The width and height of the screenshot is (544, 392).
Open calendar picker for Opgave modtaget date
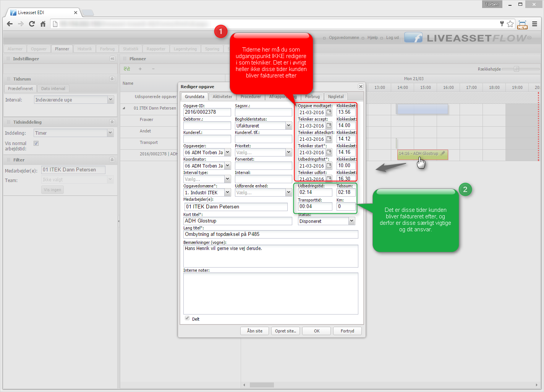pyautogui.click(x=329, y=112)
